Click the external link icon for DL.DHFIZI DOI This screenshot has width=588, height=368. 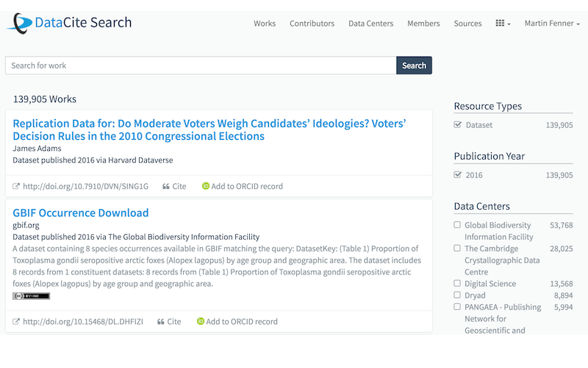pos(17,322)
